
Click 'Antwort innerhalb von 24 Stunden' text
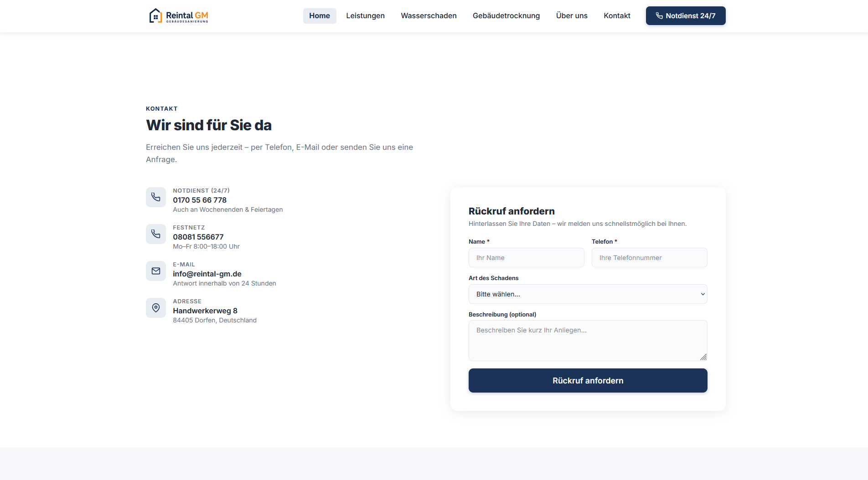click(x=224, y=283)
